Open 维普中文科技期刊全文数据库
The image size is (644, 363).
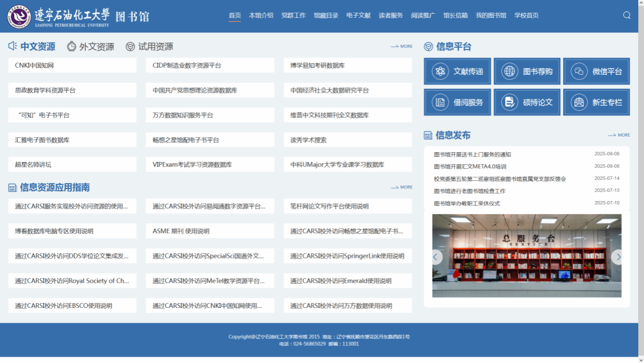[347, 115]
